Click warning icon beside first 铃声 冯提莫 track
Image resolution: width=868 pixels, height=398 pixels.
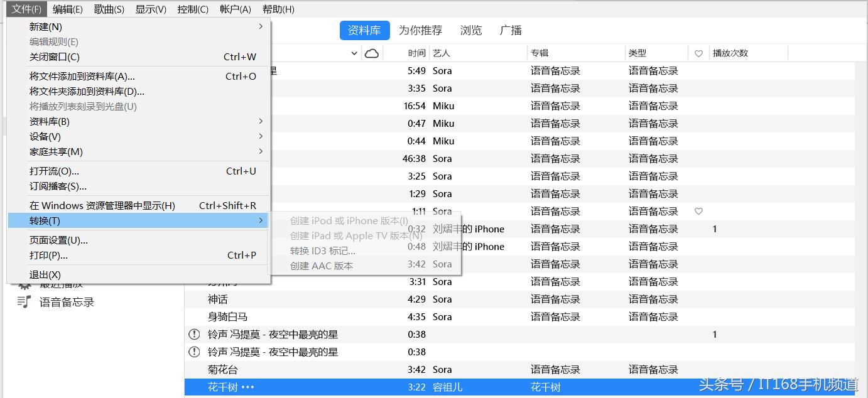click(194, 334)
